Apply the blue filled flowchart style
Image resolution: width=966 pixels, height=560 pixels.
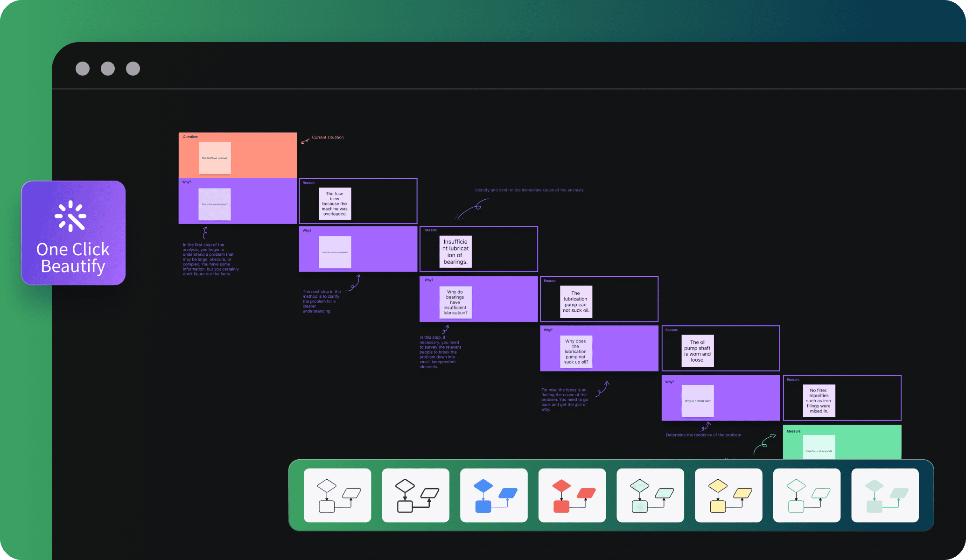(x=494, y=495)
